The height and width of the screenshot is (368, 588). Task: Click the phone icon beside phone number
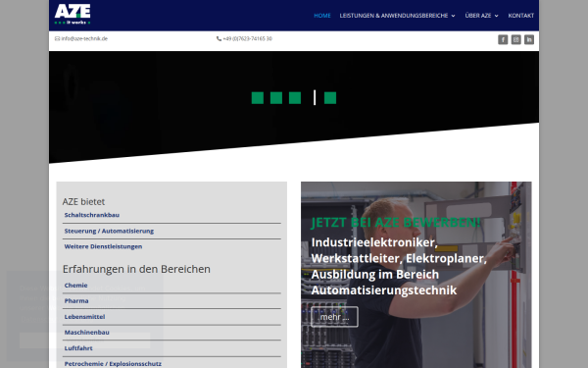click(219, 38)
